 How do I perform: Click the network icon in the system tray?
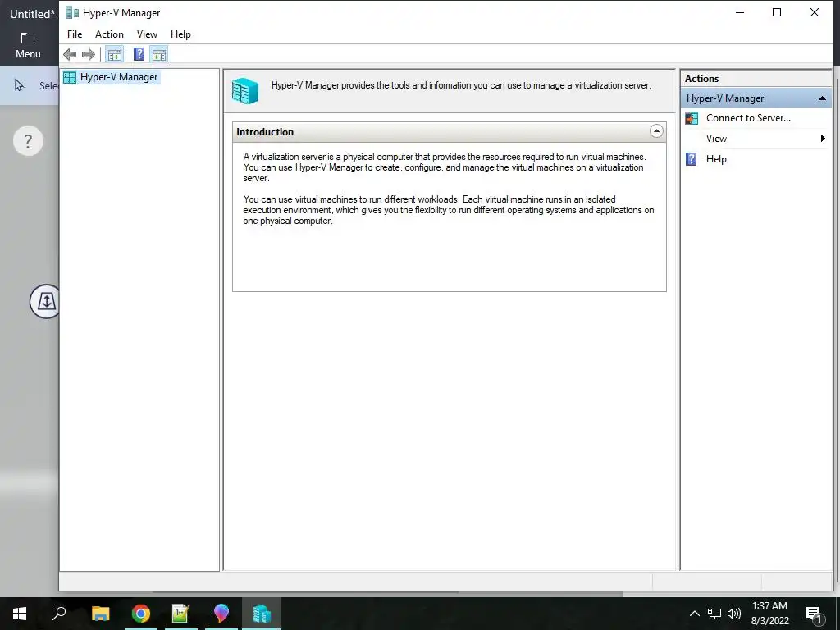point(714,614)
